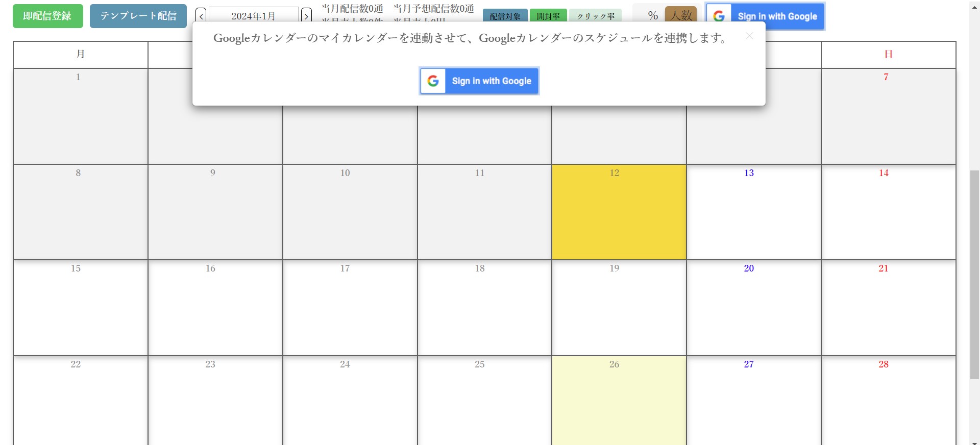
Task: Switch to percent display toggle
Action: tap(653, 15)
